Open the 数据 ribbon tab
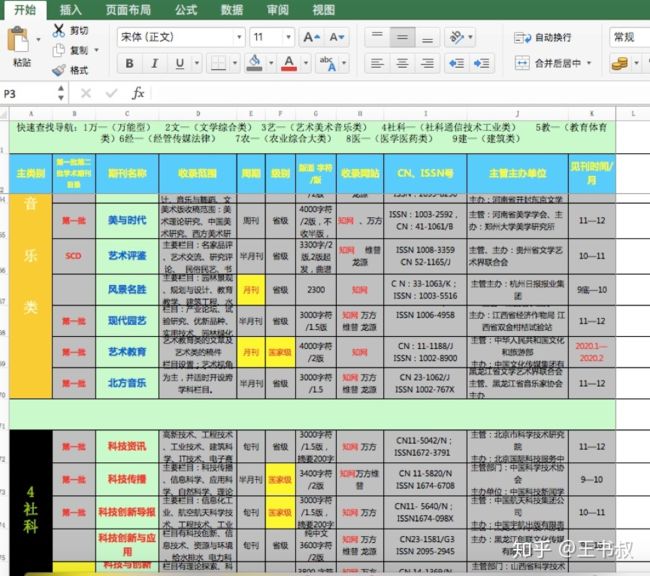 pos(232,10)
